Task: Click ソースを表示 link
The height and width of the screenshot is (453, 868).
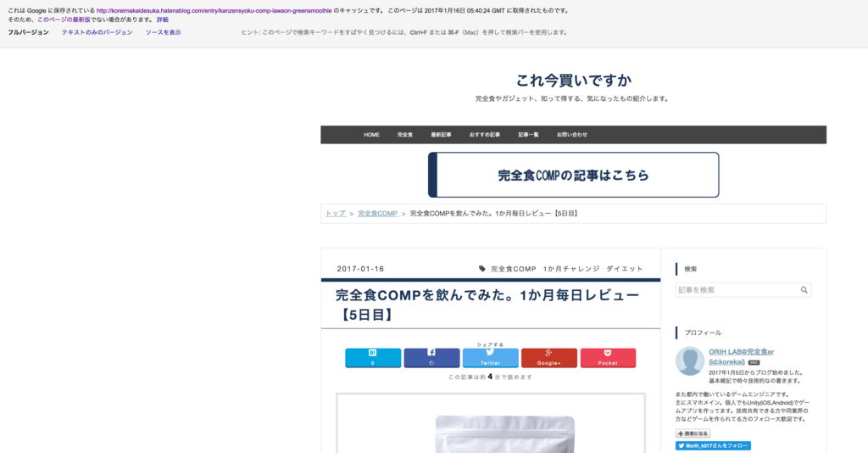Action: [x=164, y=32]
